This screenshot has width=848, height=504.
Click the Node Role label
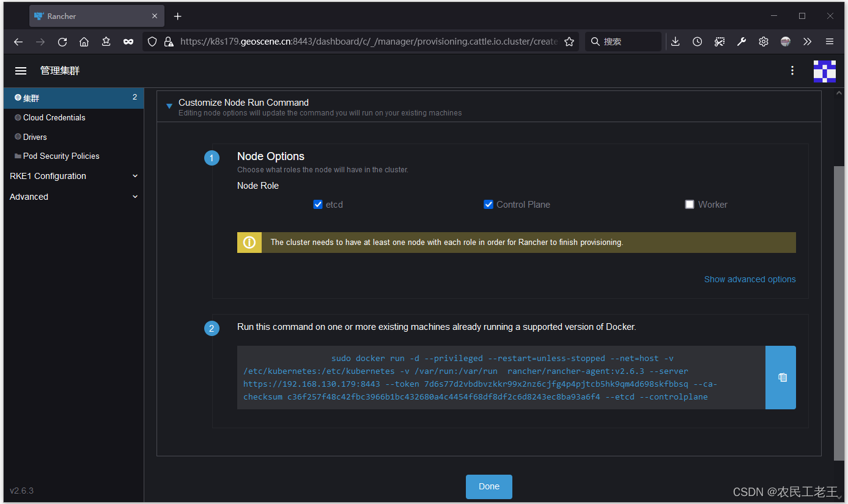click(258, 186)
